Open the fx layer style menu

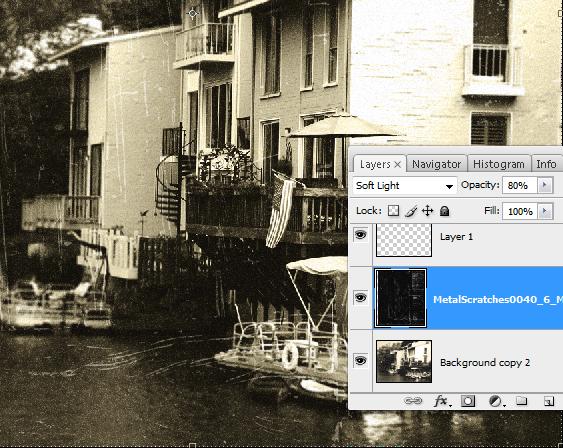442,401
